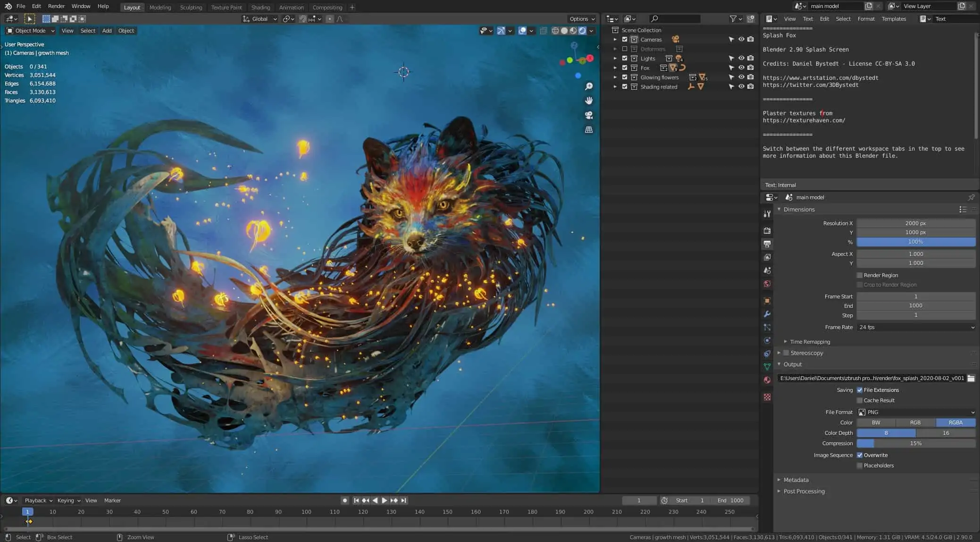Select the Texture Properties checkered icon
The width and height of the screenshot is (980, 542).
pyautogui.click(x=767, y=397)
